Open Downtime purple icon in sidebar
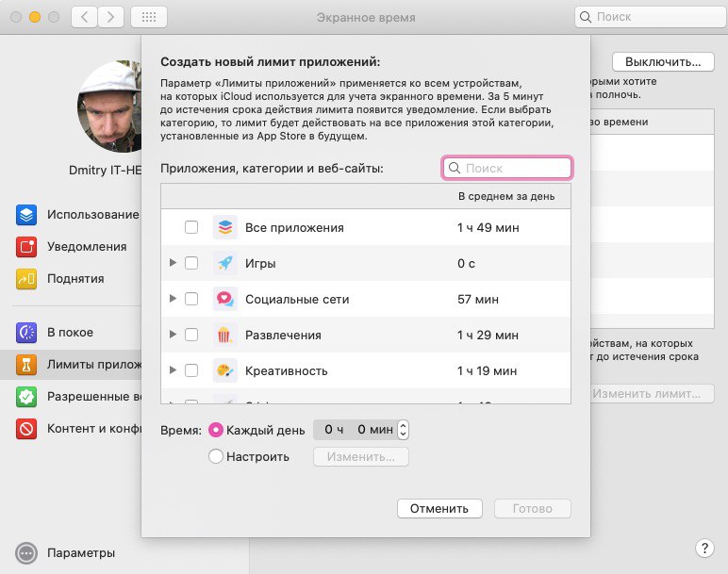The height and width of the screenshot is (574, 728). [x=26, y=333]
